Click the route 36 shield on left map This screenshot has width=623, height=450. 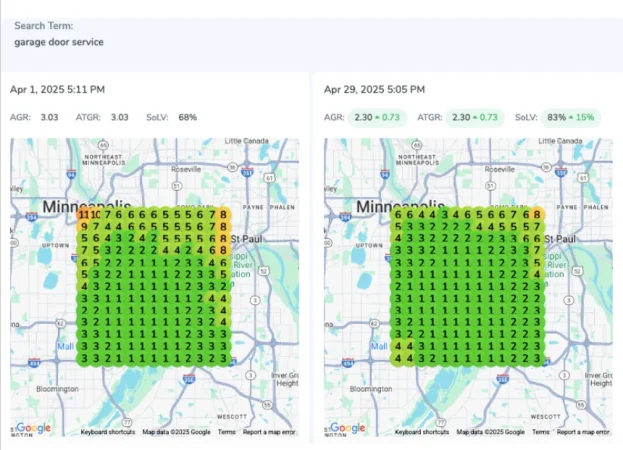click(x=233, y=167)
